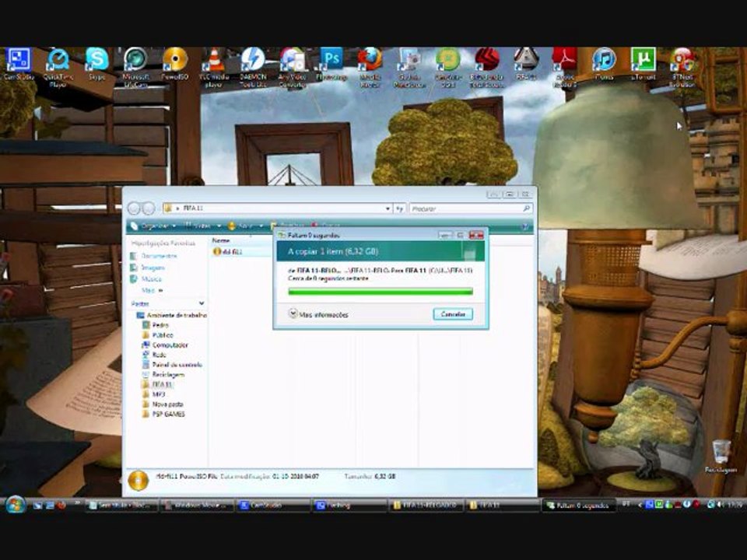Open the Organizar toolbar menu
Viewport: 747px width, 560px height.
154,226
